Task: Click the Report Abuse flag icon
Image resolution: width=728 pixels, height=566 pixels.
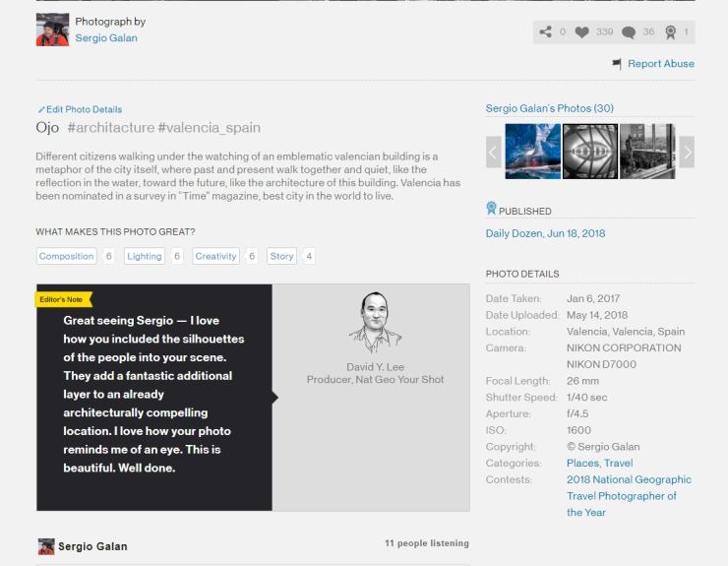Action: click(x=617, y=64)
